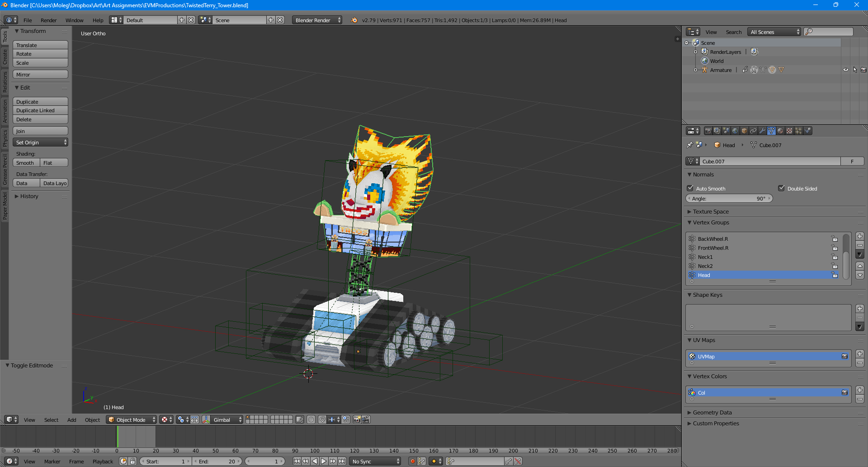Toggle Armature visibility eye icon

click(845, 70)
